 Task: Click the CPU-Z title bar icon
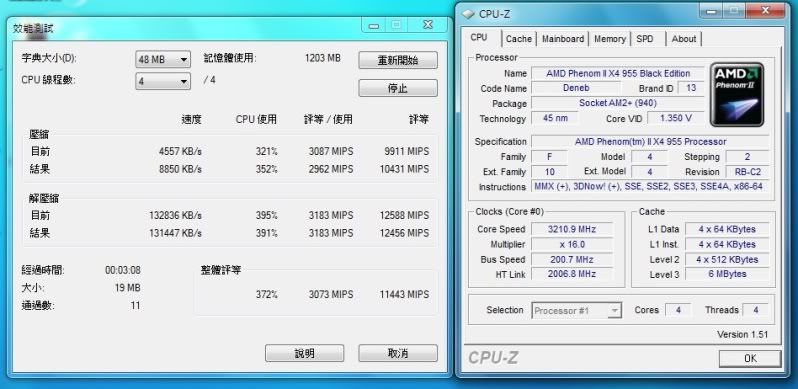468,14
